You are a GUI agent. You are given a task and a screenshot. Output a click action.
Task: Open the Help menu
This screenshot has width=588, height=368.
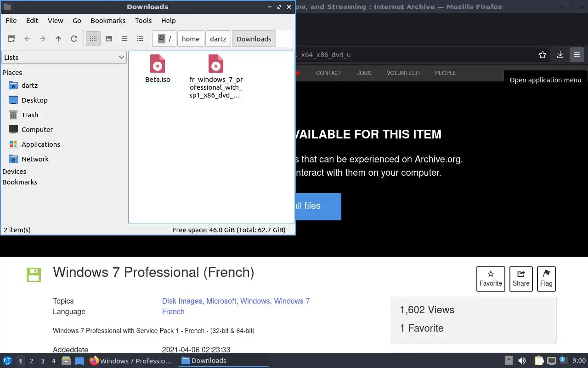169,21
